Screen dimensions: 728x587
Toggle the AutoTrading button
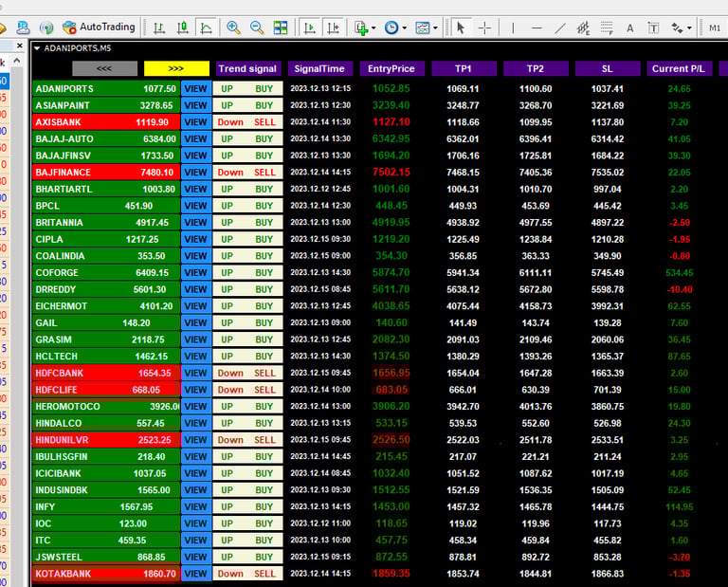[99, 28]
